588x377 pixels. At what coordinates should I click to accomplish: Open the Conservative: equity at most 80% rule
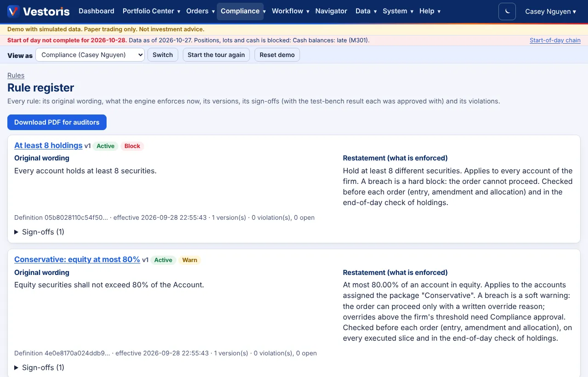point(77,260)
